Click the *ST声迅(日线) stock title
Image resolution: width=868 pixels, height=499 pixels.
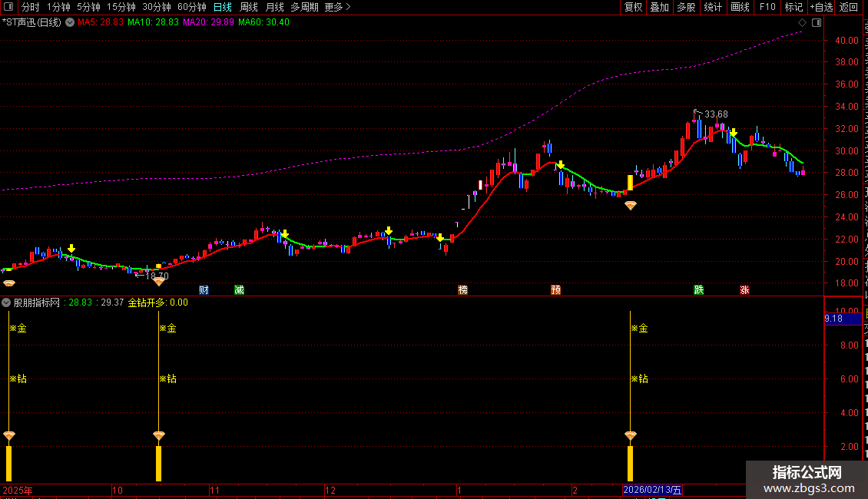pyautogui.click(x=31, y=23)
